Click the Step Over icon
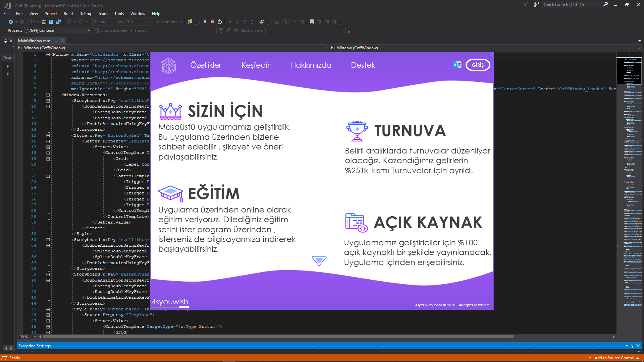Viewport: 644px width, 362px height. (245, 22)
